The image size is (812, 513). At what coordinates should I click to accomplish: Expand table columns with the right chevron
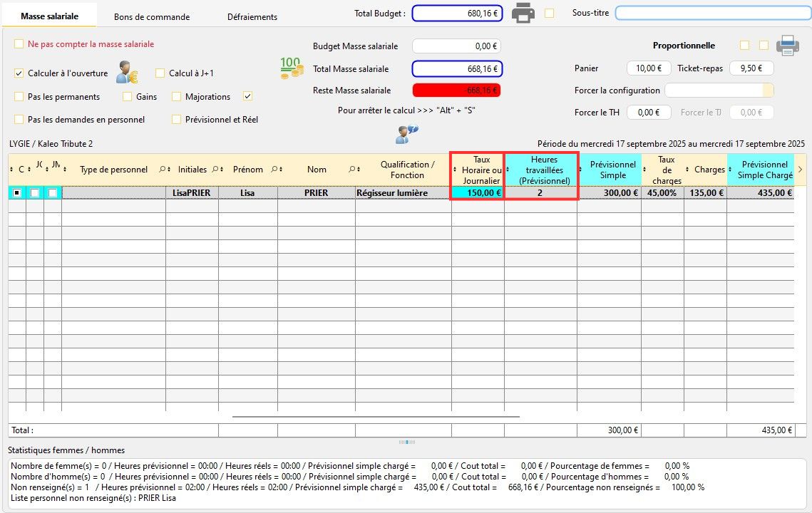(x=801, y=170)
